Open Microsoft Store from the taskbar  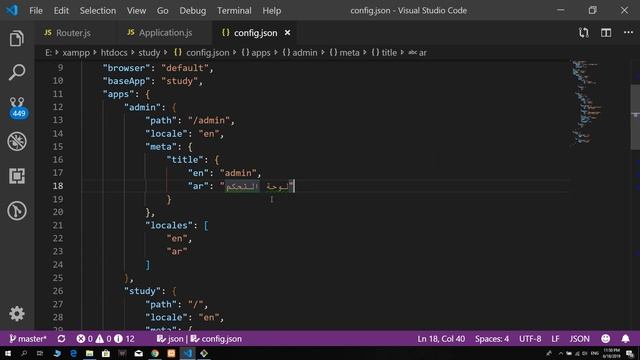106,353
